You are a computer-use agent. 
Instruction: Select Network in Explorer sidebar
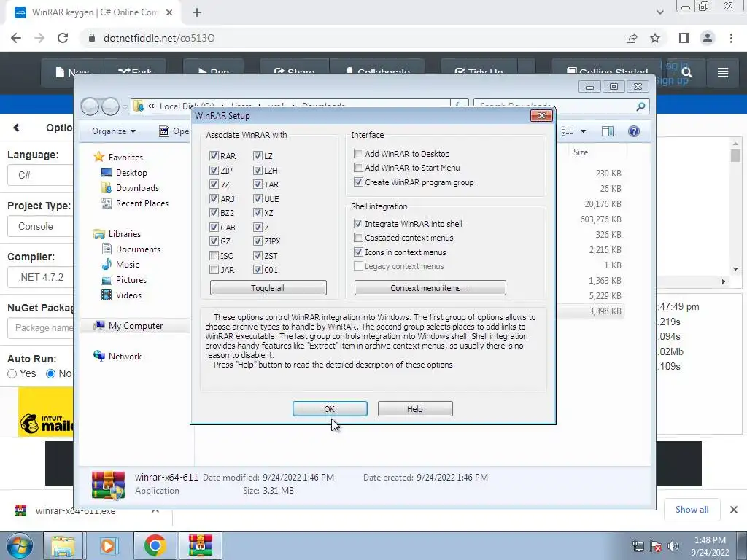pyautogui.click(x=125, y=356)
